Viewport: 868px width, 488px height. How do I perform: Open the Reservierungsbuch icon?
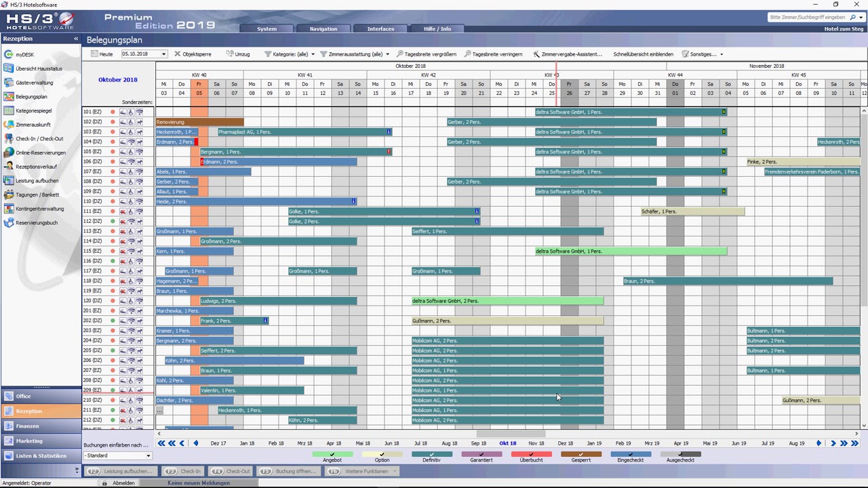[8, 223]
